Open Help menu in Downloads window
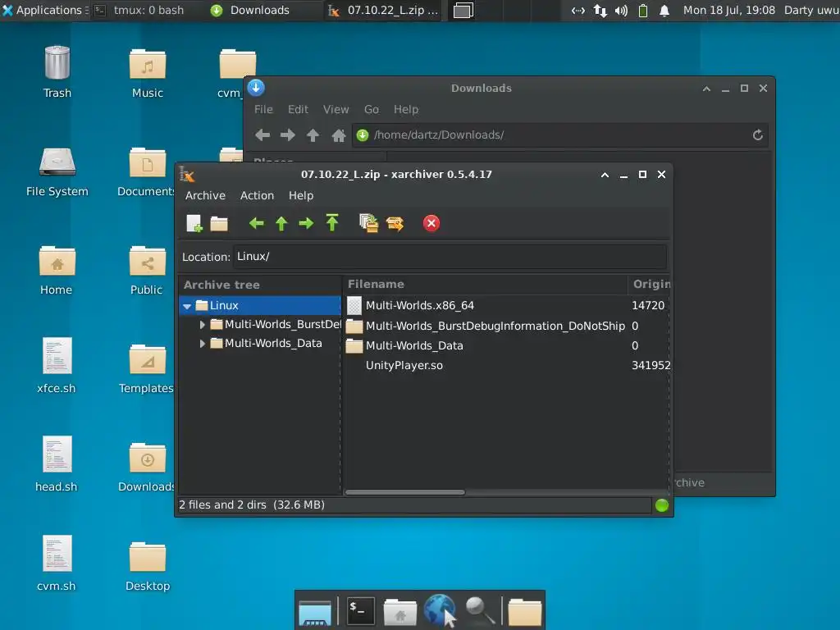840x630 pixels. coord(405,109)
